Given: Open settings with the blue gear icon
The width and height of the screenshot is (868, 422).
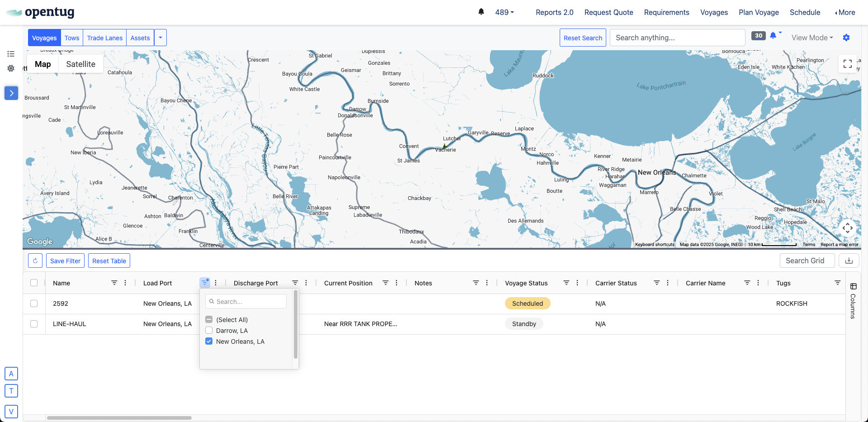Looking at the screenshot, I should pos(846,38).
